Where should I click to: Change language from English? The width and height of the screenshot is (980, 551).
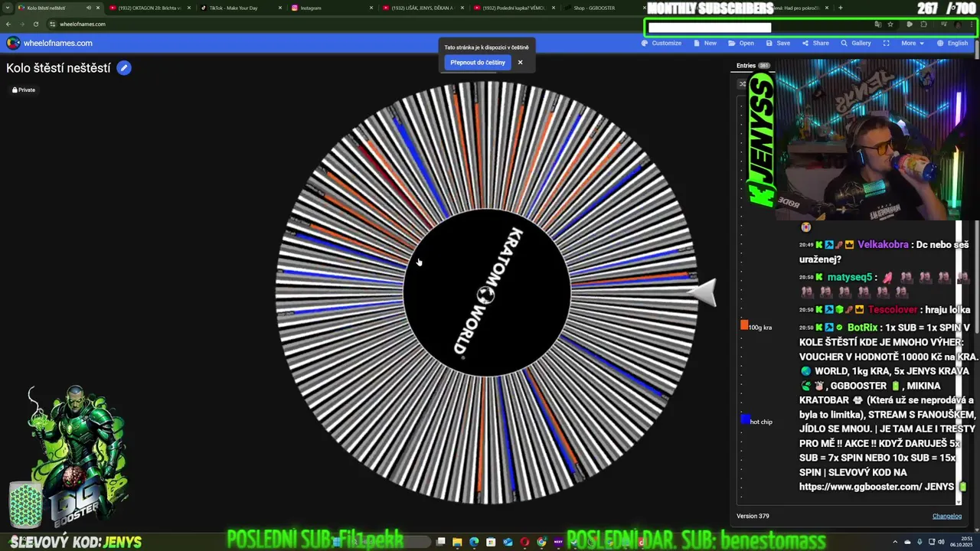pyautogui.click(x=952, y=43)
